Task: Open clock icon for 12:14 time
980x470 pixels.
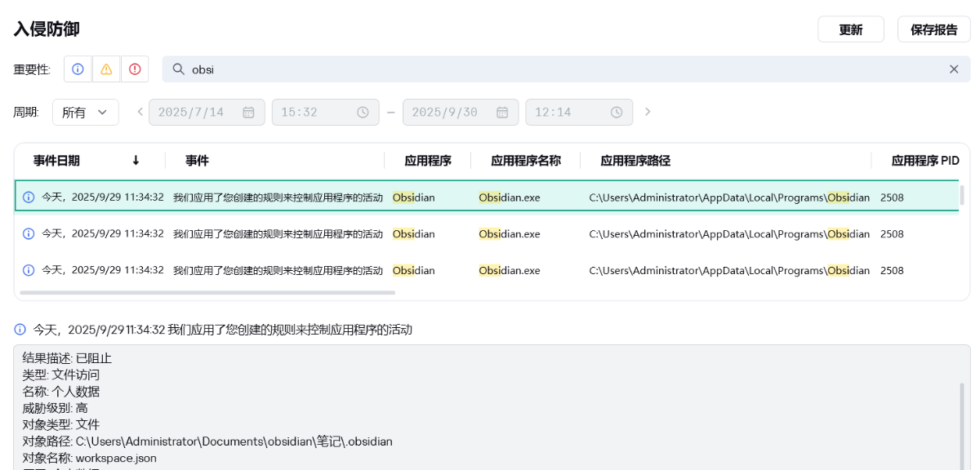Action: click(x=617, y=112)
